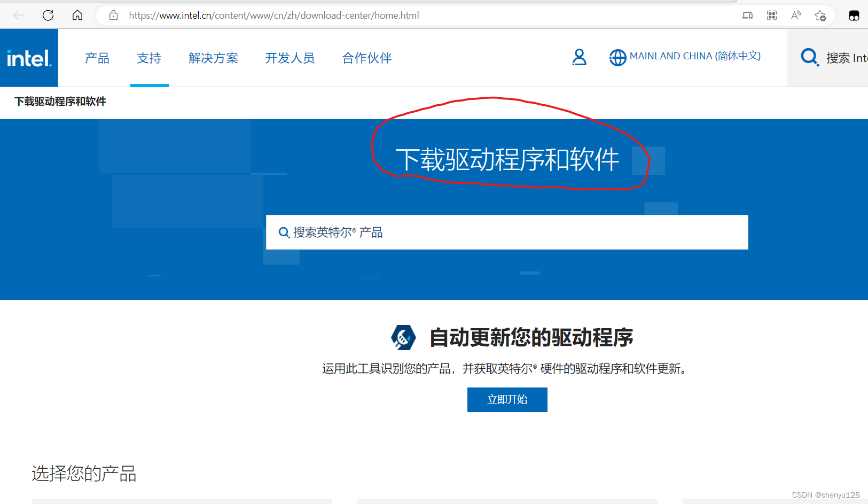
Task: Click the Intel logo
Action: pos(29,58)
